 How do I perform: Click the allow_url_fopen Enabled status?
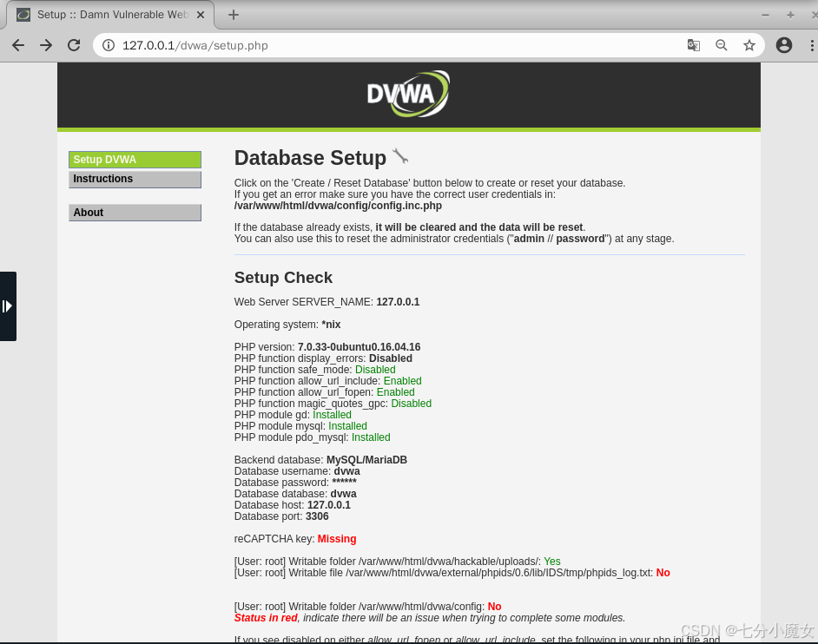(x=395, y=392)
